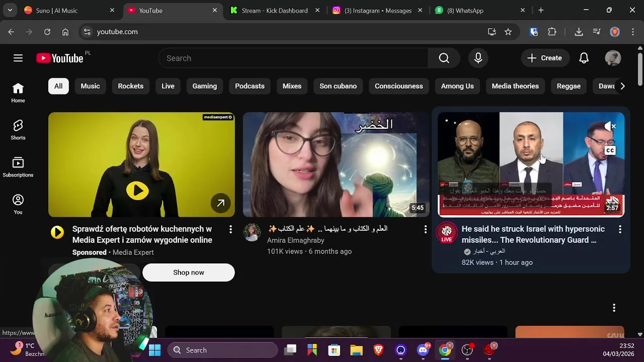The width and height of the screenshot is (644, 362).
Task: Open the Bitwarden extension shield icon
Action: coord(534,32)
